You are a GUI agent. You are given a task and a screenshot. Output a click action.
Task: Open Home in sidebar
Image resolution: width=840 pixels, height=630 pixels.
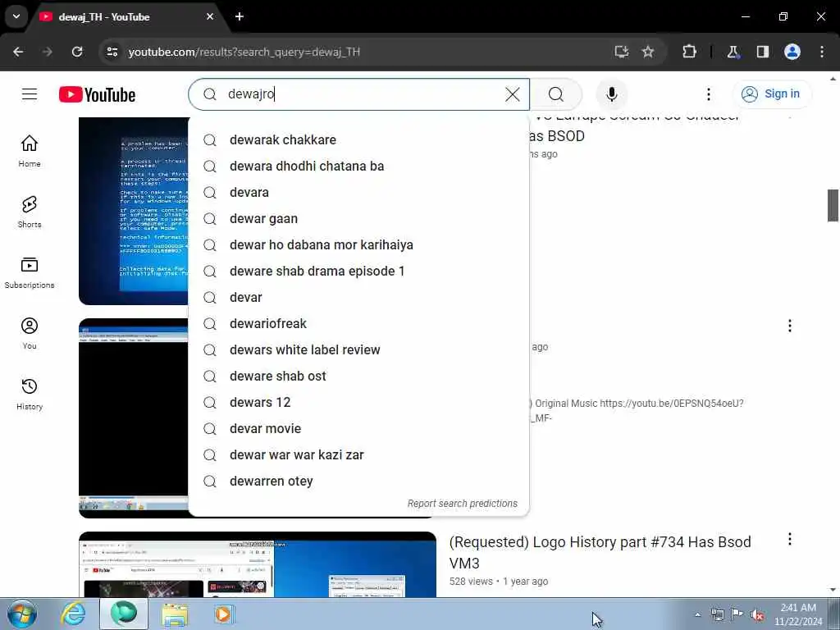[x=30, y=151]
